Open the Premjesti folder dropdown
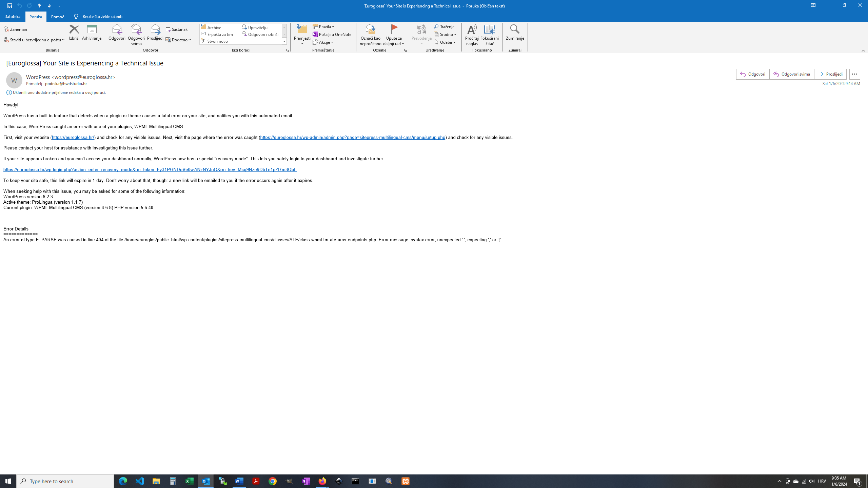Image resolution: width=868 pixels, height=488 pixels. (302, 35)
